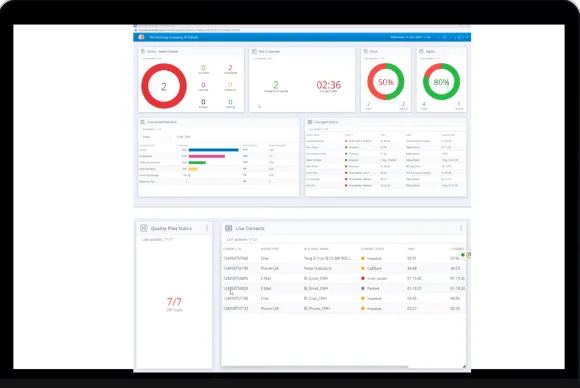Click the Quality Plan Status widget title

click(171, 228)
